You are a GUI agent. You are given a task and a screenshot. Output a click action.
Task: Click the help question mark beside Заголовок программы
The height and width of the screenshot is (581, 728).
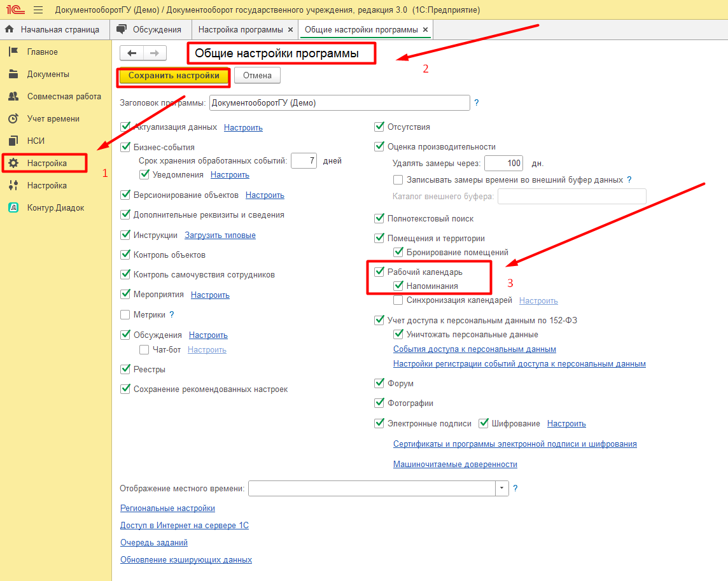click(477, 102)
